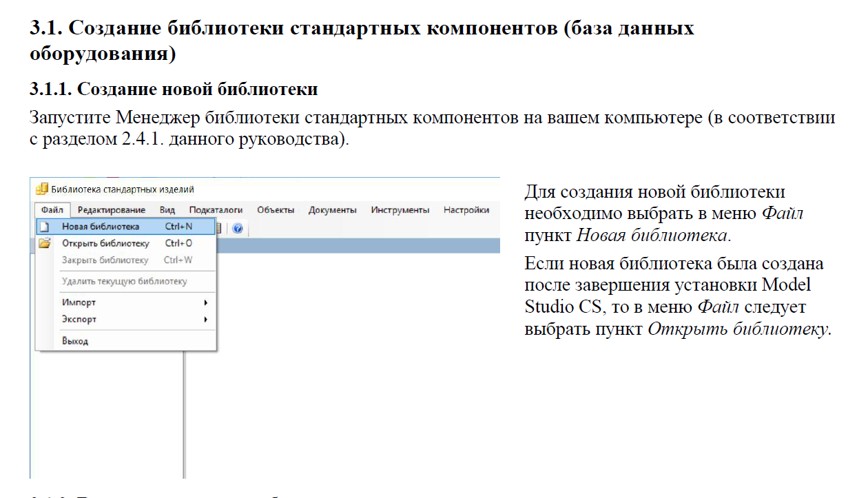Expand the Экспорт submenu arrow
This screenshot has width=868, height=498.
(205, 320)
